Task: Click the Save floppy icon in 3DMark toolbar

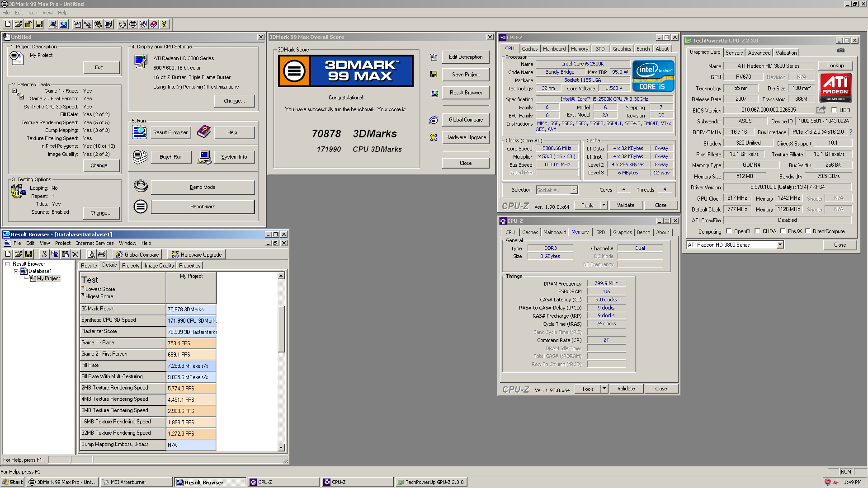Action: [x=39, y=24]
